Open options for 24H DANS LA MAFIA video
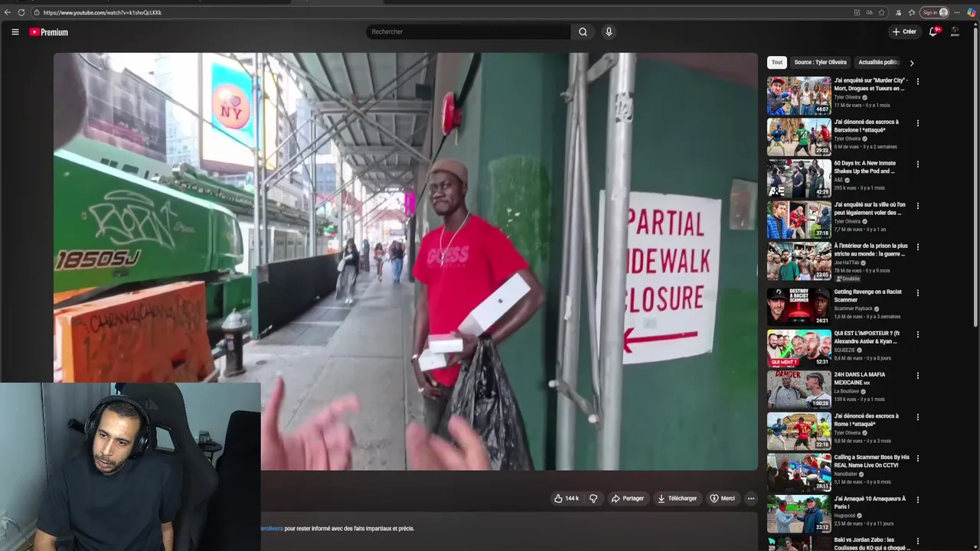980x551 pixels. coord(918,375)
